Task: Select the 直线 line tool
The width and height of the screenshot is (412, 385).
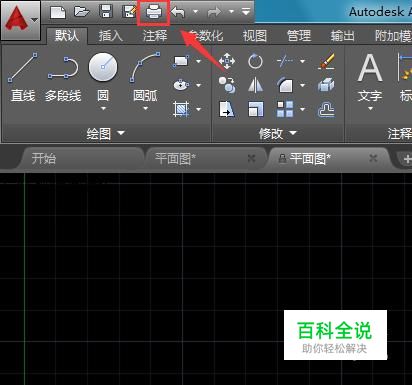Action: point(23,77)
